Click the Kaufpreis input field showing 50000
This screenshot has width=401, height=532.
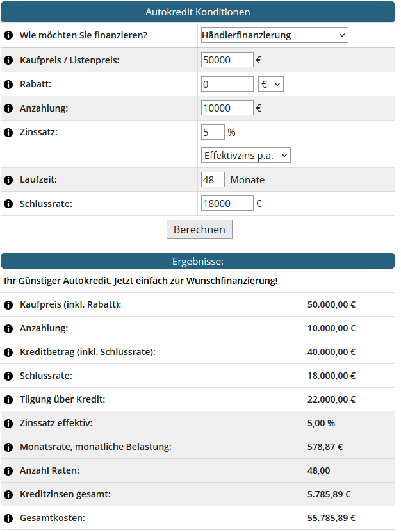point(227,60)
